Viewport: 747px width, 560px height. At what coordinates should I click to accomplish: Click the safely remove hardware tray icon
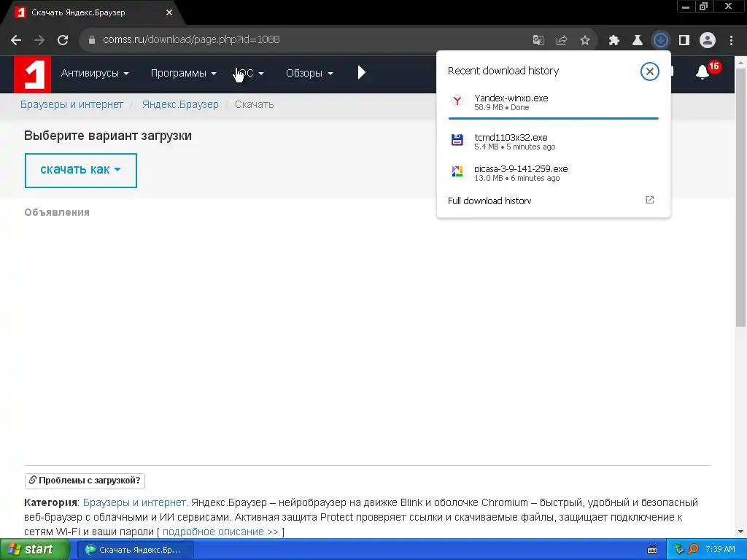tap(679, 550)
